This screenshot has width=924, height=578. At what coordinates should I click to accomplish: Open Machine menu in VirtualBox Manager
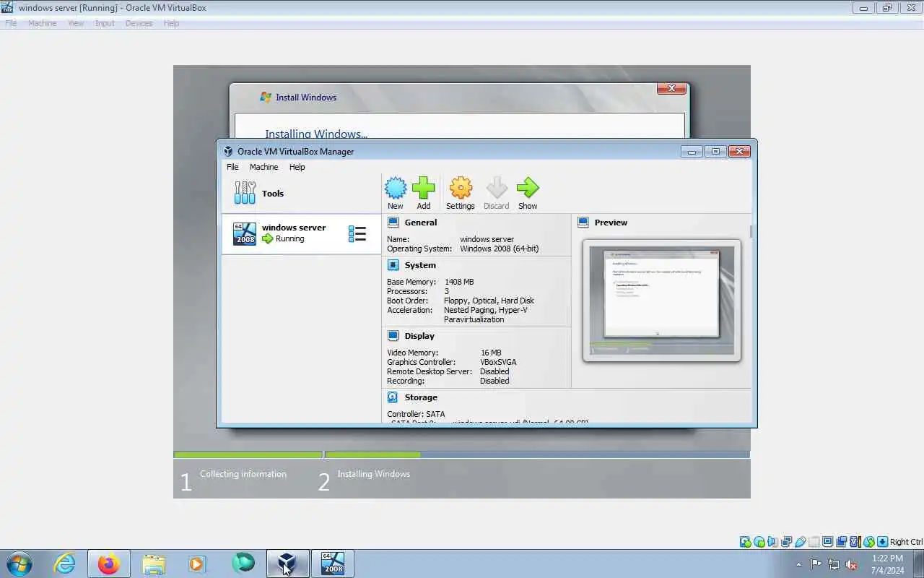point(263,167)
